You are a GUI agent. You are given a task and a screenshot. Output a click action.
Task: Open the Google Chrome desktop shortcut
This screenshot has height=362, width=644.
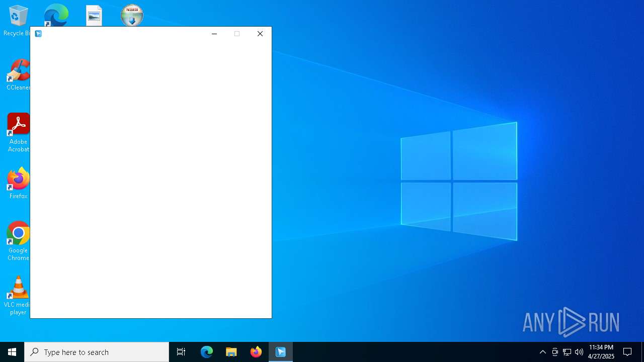[18, 241]
